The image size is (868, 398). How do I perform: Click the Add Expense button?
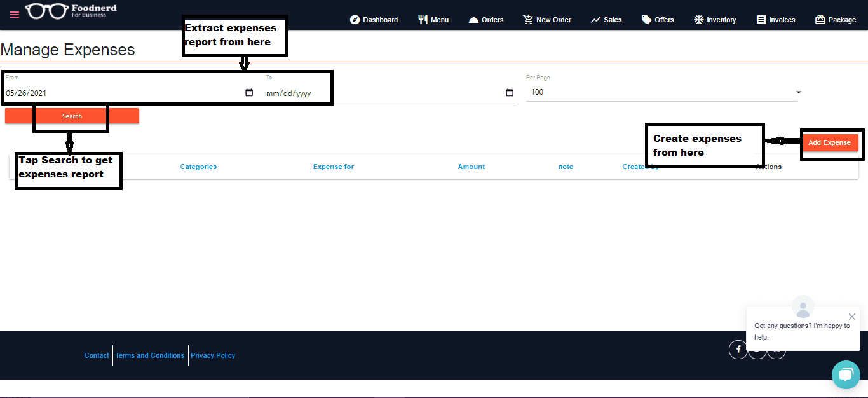829,142
